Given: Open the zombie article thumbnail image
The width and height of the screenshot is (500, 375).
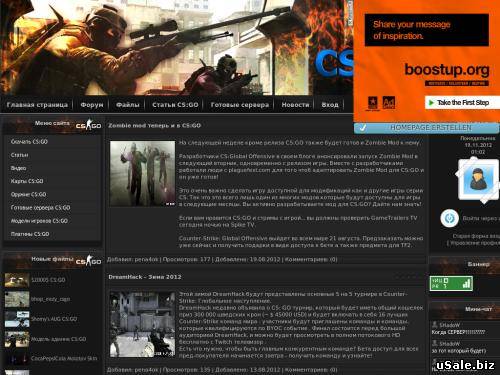Looking at the screenshot, I should tap(142, 173).
